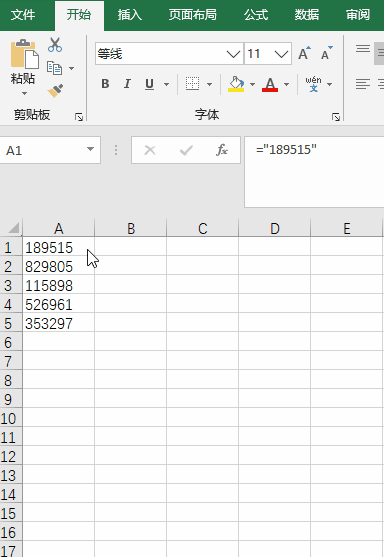This screenshot has width=384, height=557.
Task: Click the top align icon
Action: point(363,49)
